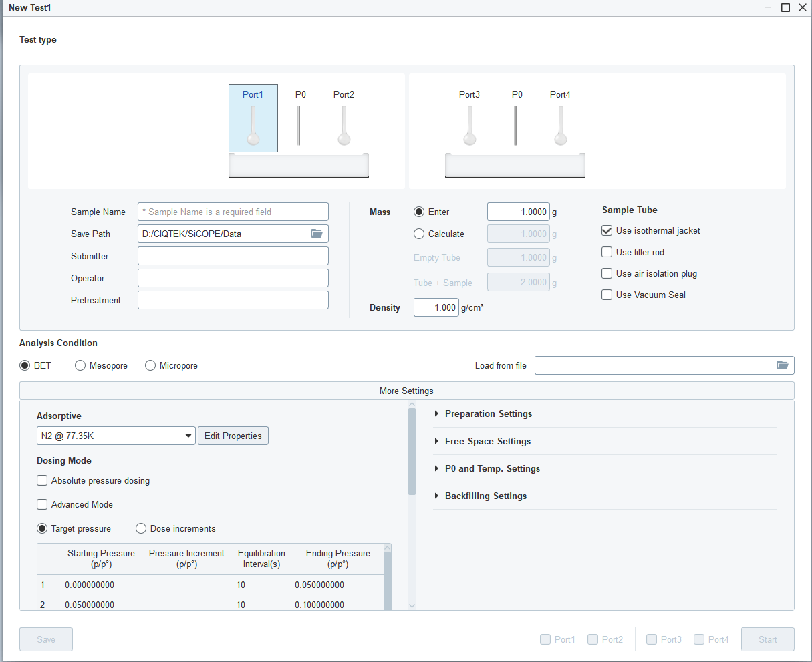Screen dimensions: 812x662
Task: Click the right station P0 tube icon
Action: [515, 126]
